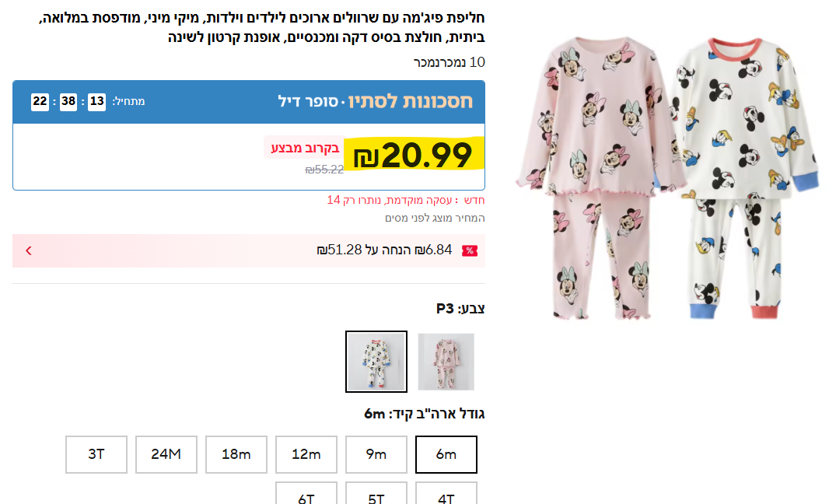Click the red 'בקרוב מבצע' tag
The width and height of the screenshot is (829, 504).
305,148
